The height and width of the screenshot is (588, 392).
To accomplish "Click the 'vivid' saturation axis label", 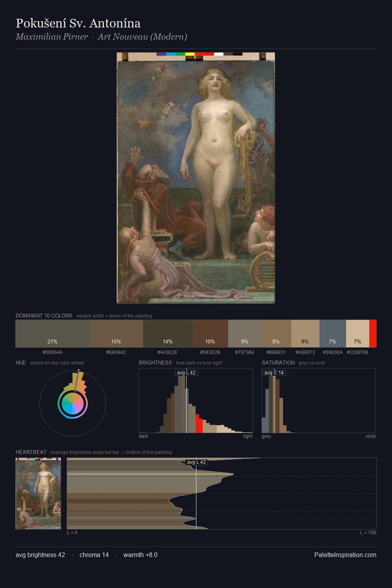I will tap(370, 436).
